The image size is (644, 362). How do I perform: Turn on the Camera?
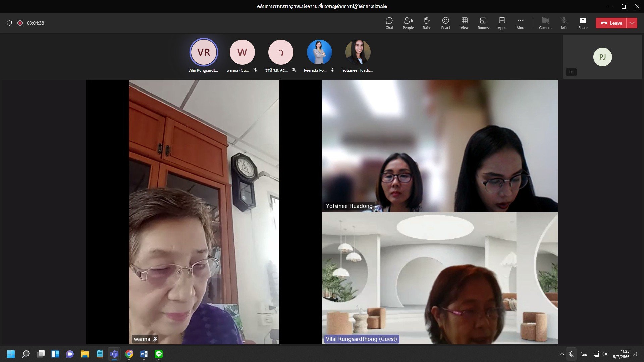click(x=545, y=23)
